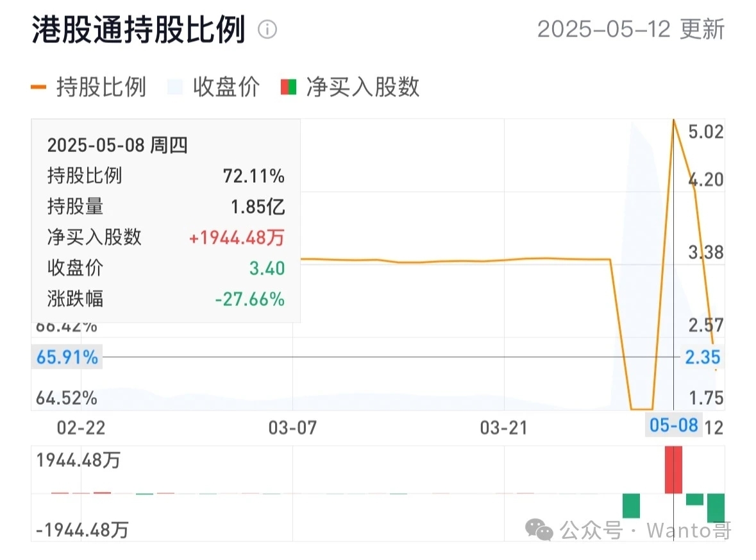The width and height of the screenshot is (756, 560).
Task: Click the 持股比例 legend label
Action: 101,87
